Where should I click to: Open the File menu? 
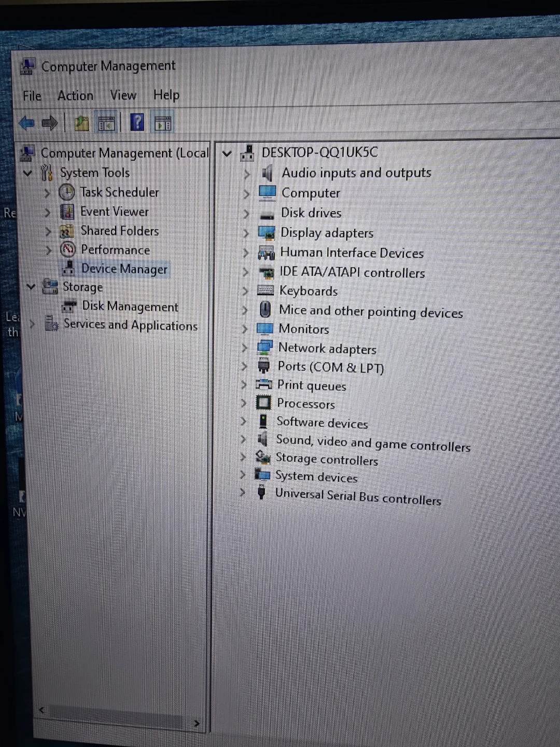[x=32, y=96]
